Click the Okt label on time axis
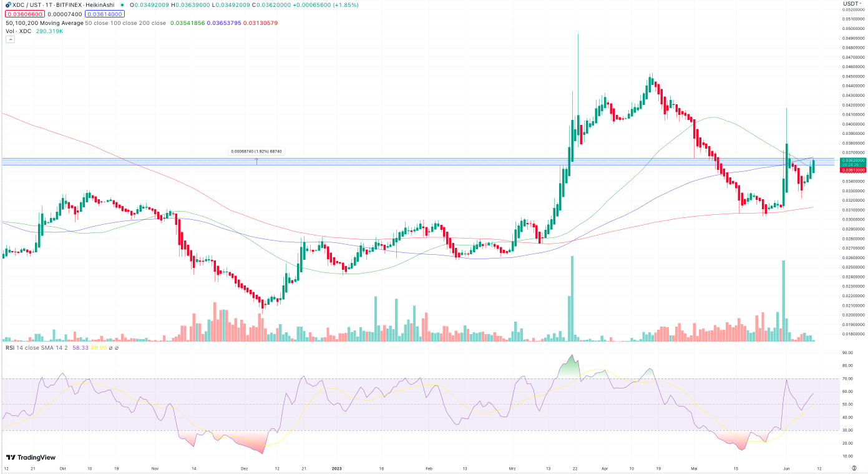The image size is (868, 474). 62,467
